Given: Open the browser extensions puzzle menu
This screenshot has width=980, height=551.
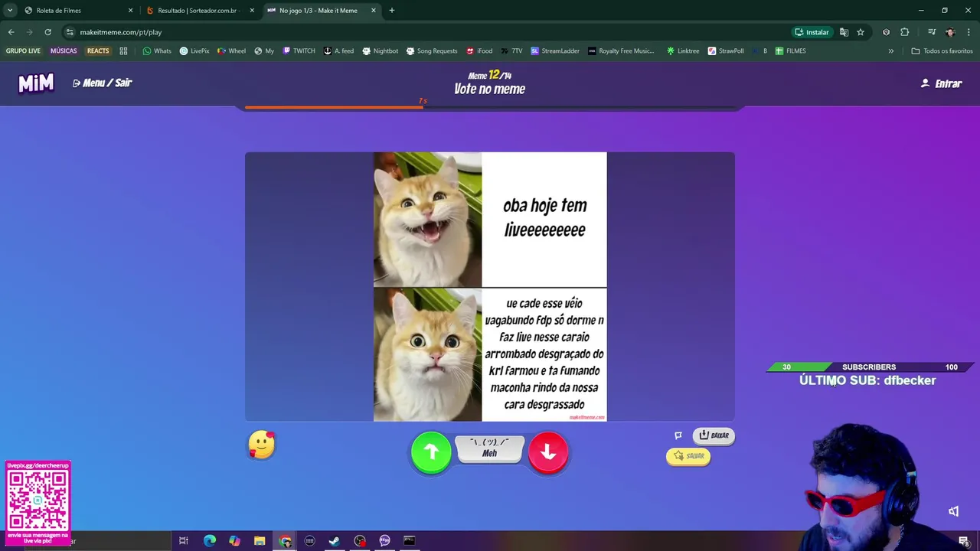Looking at the screenshot, I should (905, 32).
